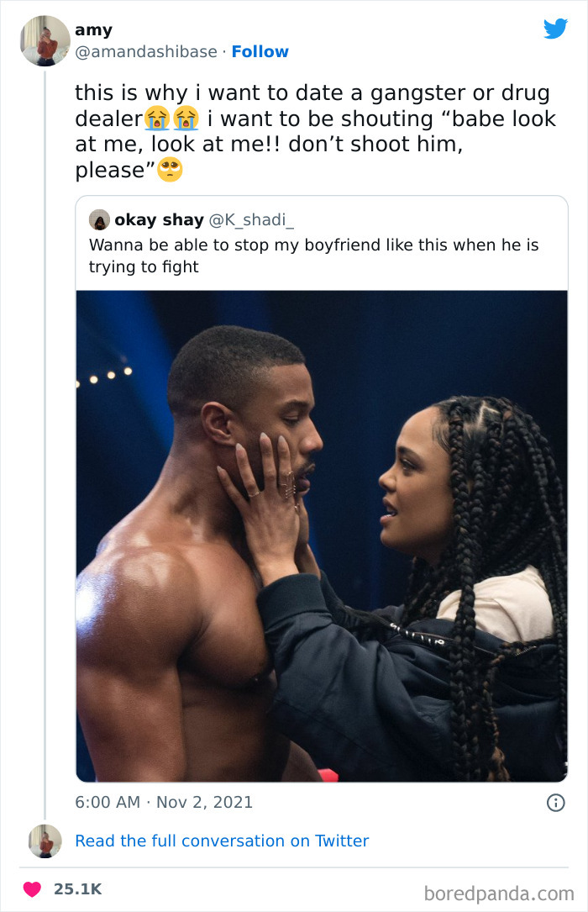Open the tweet info icon
Screen dimensions: 588x912
(x=555, y=803)
